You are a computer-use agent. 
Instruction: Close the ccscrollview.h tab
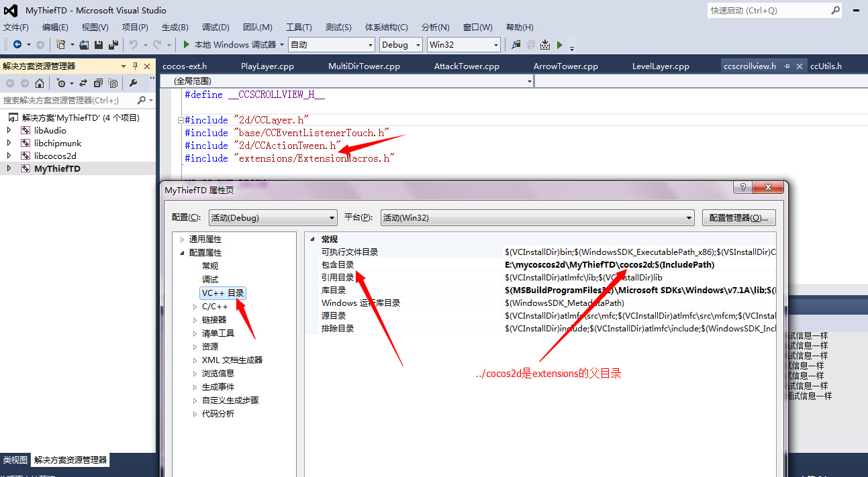[x=799, y=66]
